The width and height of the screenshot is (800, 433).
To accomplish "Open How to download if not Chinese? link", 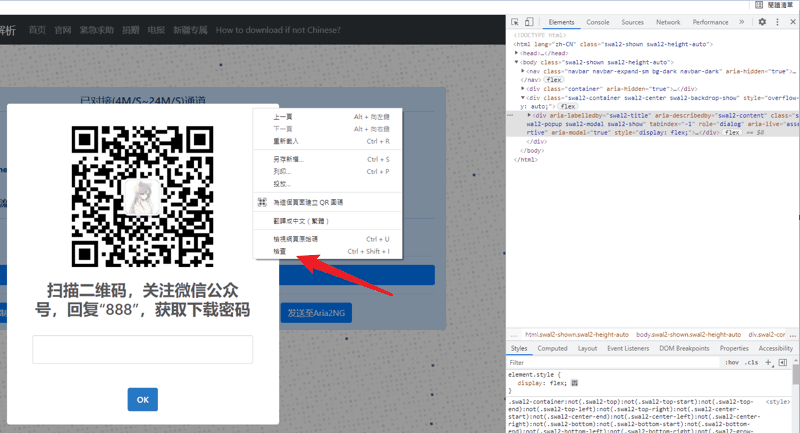I will pos(278,30).
